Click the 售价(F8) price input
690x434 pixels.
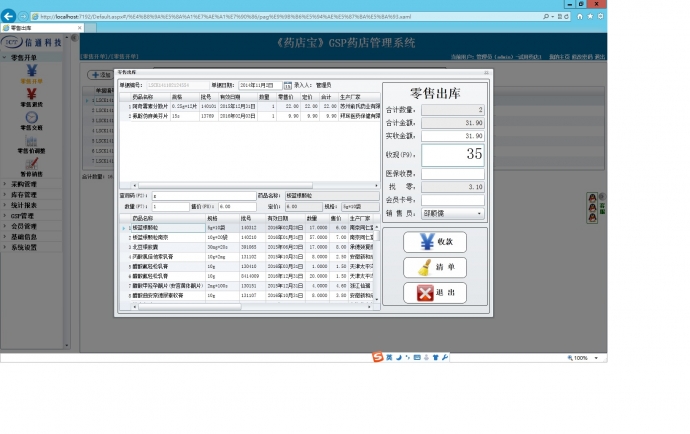(x=237, y=206)
